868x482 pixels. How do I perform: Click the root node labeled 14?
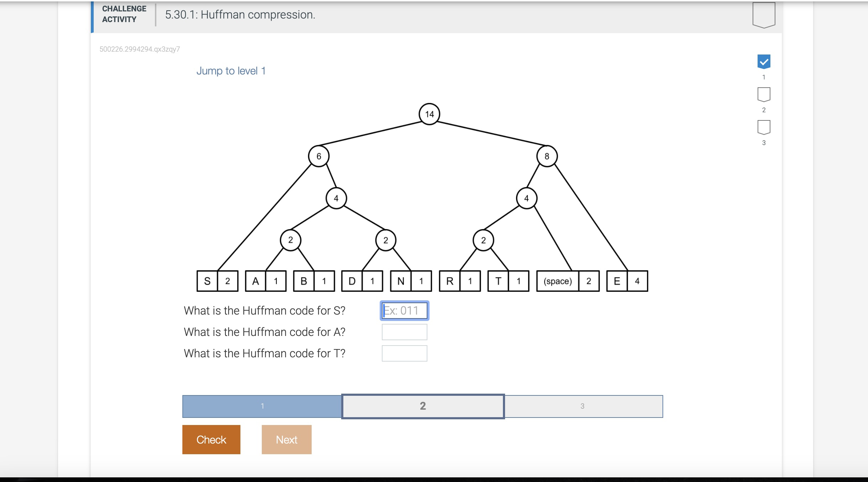tap(429, 114)
